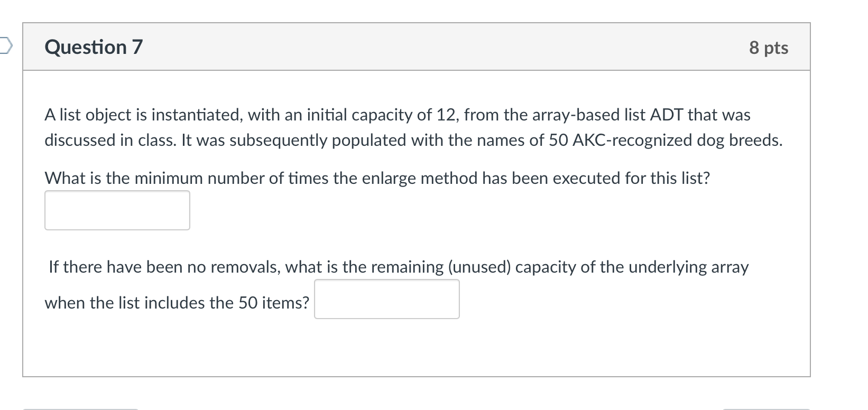This screenshot has width=868, height=410.
Task: Click the gray Question 7 header bar
Action: [417, 47]
